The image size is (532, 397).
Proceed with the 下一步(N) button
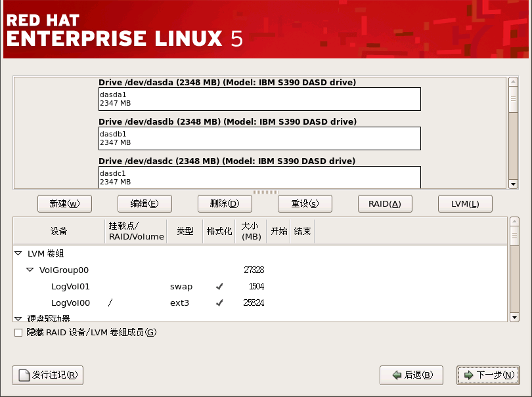point(488,375)
